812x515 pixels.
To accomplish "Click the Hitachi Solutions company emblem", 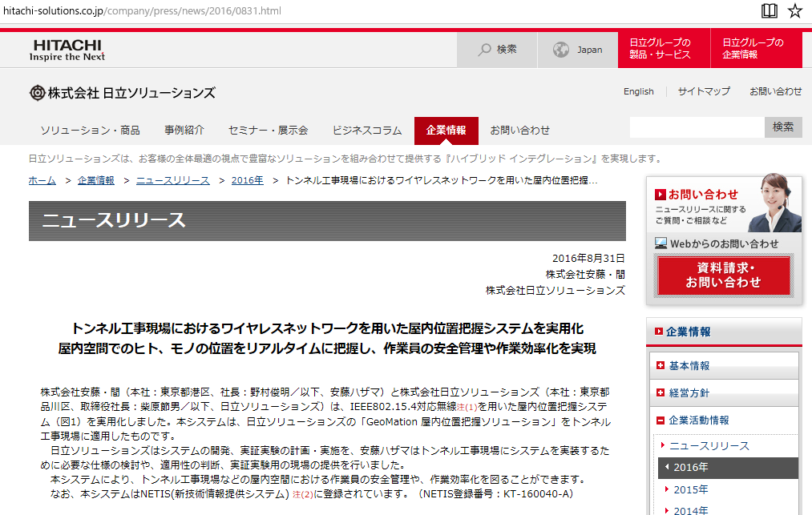I will click(38, 93).
